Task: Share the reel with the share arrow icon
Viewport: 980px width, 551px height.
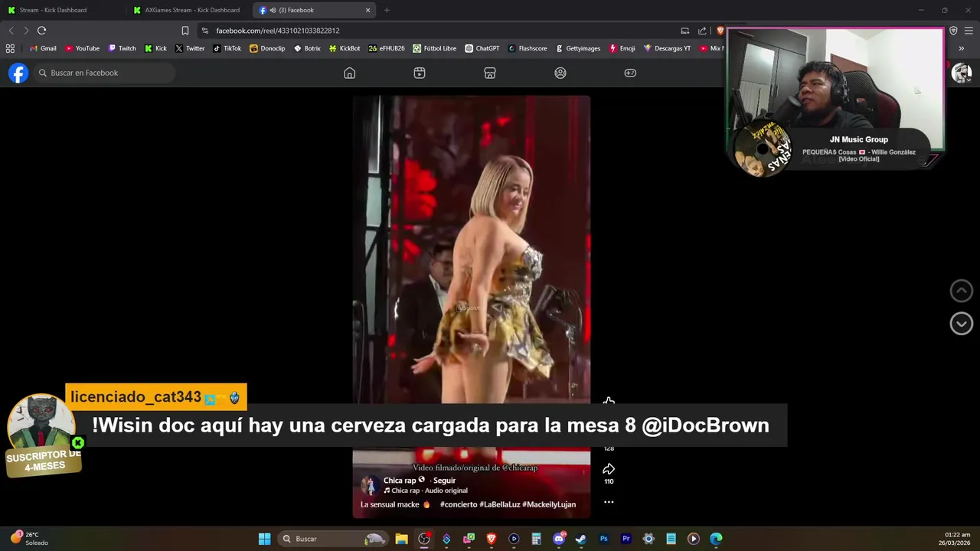Action: [x=609, y=469]
